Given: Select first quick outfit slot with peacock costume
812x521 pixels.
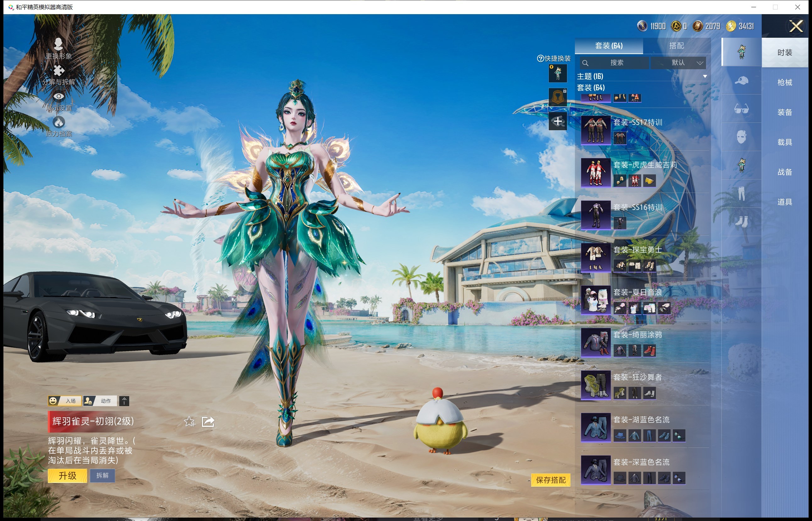Looking at the screenshot, I should [x=558, y=73].
